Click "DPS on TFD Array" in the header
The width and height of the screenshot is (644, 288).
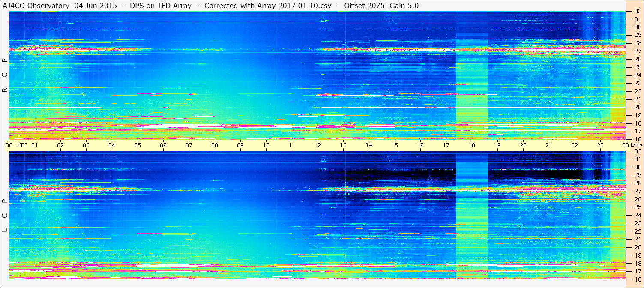coord(161,6)
